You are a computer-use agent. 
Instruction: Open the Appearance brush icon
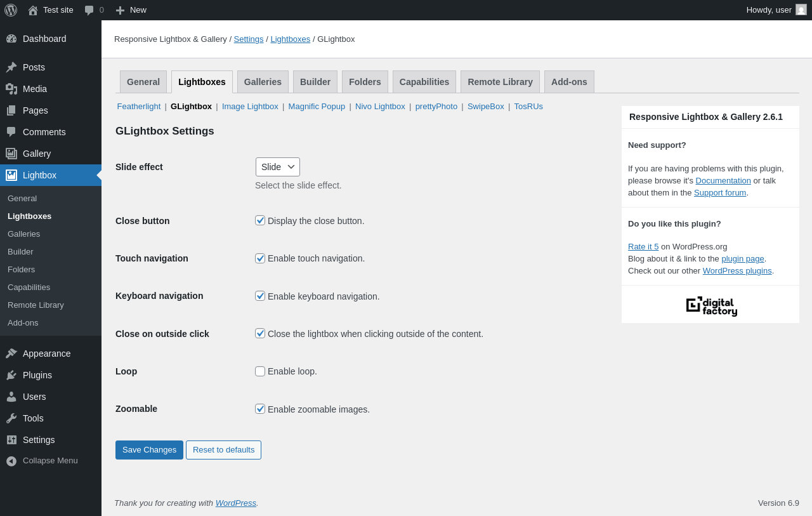click(11, 354)
